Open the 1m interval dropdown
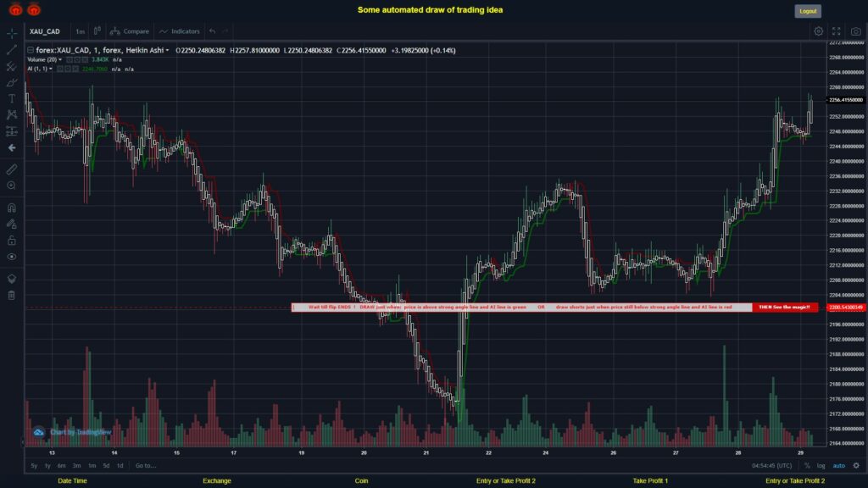The width and height of the screenshot is (868, 488). (x=81, y=31)
